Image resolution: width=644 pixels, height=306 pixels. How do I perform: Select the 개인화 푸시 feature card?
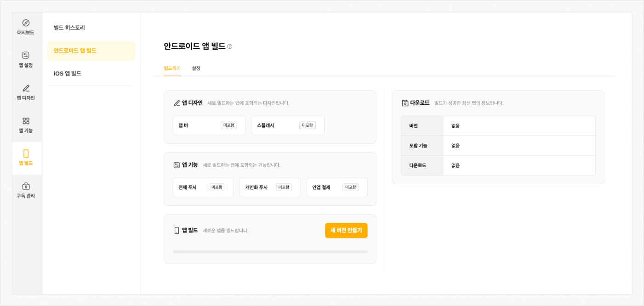pyautogui.click(x=270, y=187)
